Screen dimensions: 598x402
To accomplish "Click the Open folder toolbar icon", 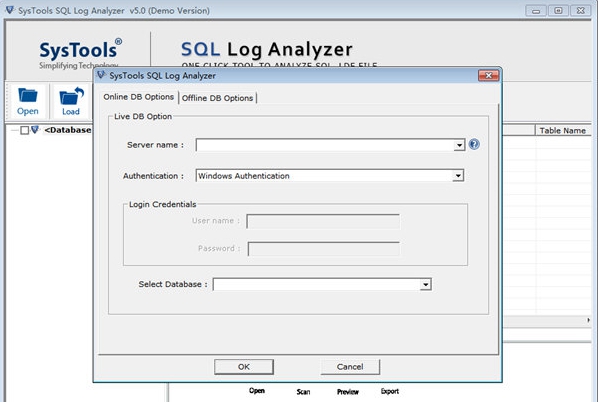I will click(x=27, y=101).
